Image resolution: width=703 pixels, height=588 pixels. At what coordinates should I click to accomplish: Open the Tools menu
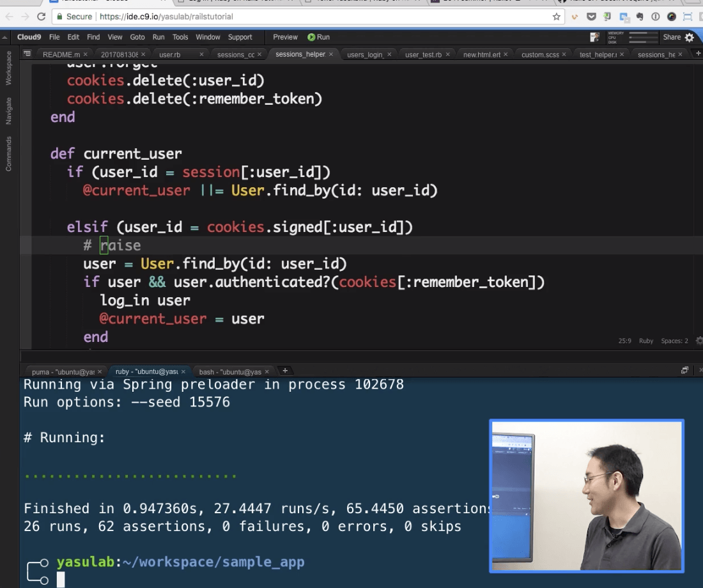(x=180, y=37)
